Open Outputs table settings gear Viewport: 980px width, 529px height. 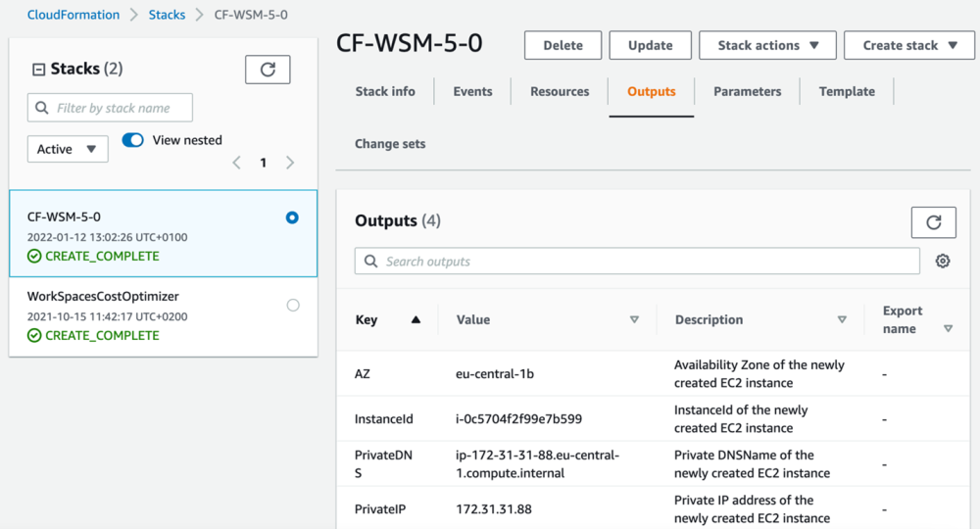[943, 262]
